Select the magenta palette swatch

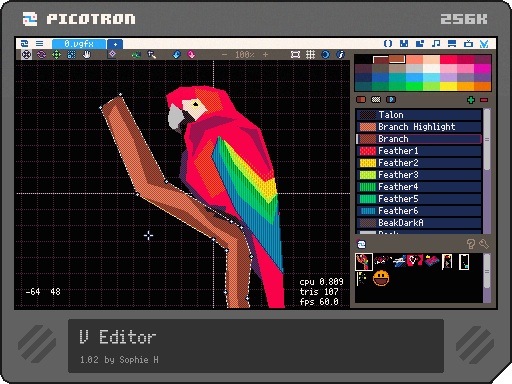click(483, 68)
